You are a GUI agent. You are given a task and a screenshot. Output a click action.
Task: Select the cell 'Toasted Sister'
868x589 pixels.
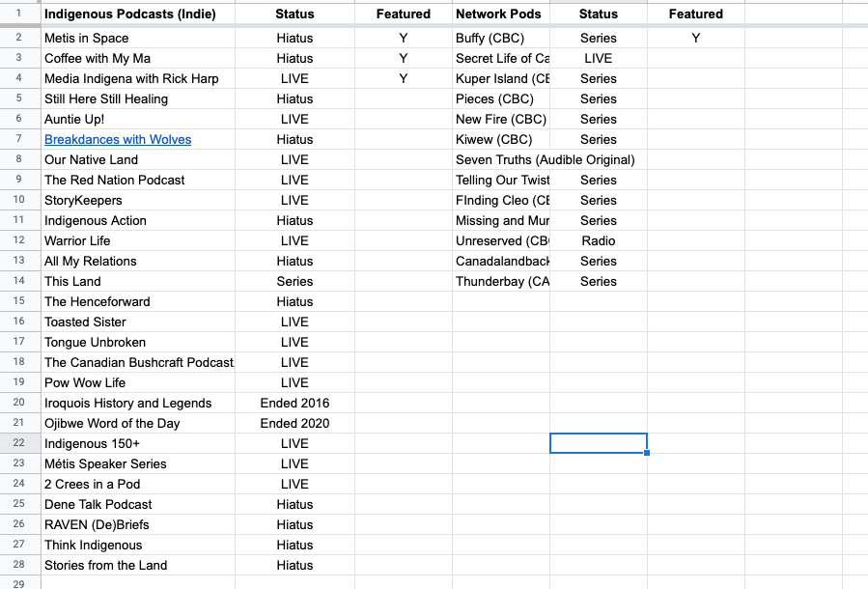[x=138, y=322]
